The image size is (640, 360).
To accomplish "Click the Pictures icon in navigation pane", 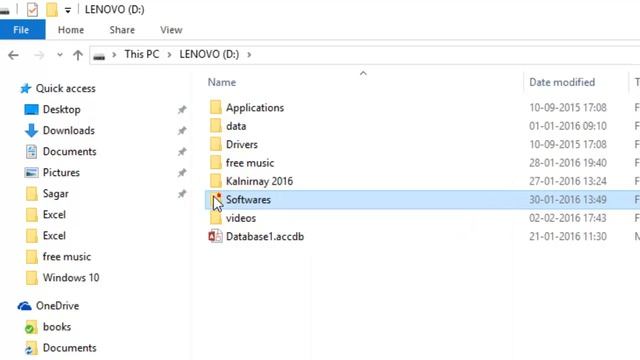I will (31, 173).
